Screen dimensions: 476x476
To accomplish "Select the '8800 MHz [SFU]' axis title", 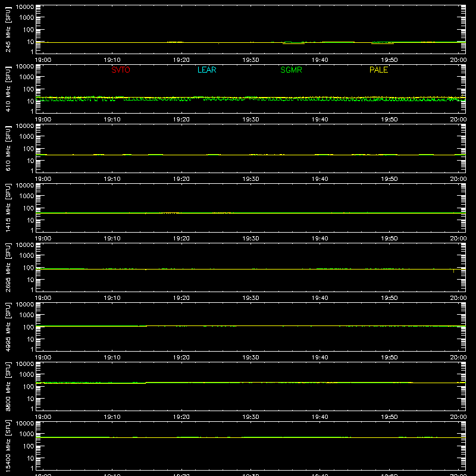I will (8, 386).
